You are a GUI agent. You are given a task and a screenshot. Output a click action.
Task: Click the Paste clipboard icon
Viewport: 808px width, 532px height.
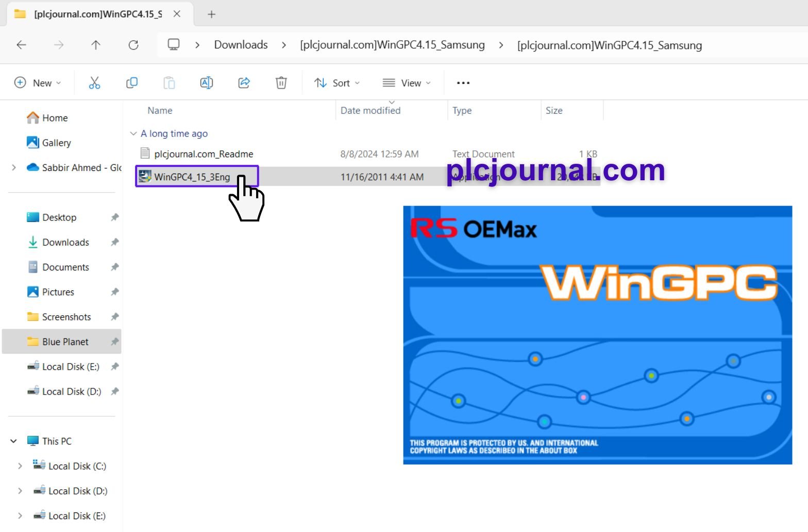coord(169,83)
